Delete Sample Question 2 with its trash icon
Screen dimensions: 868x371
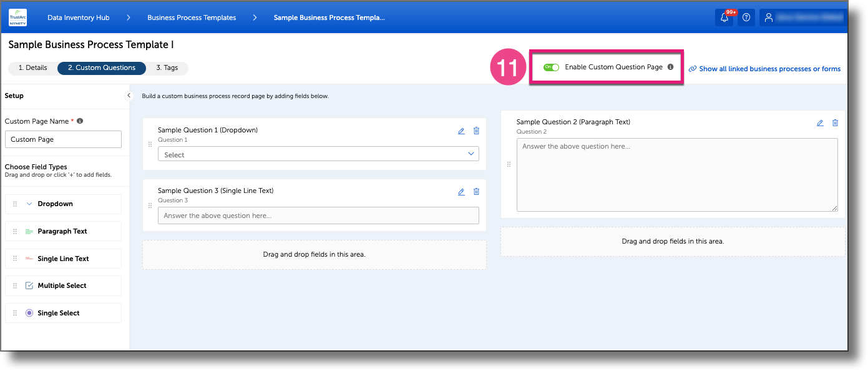[835, 122]
